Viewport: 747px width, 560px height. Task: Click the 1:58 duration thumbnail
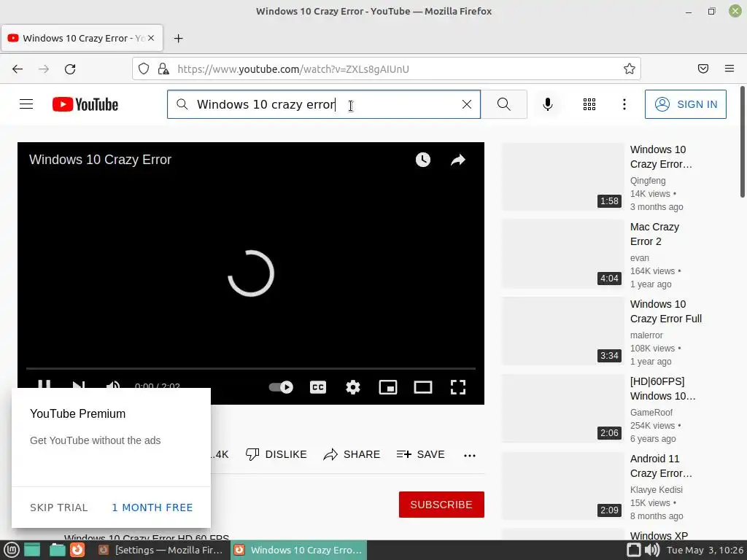pyautogui.click(x=562, y=176)
